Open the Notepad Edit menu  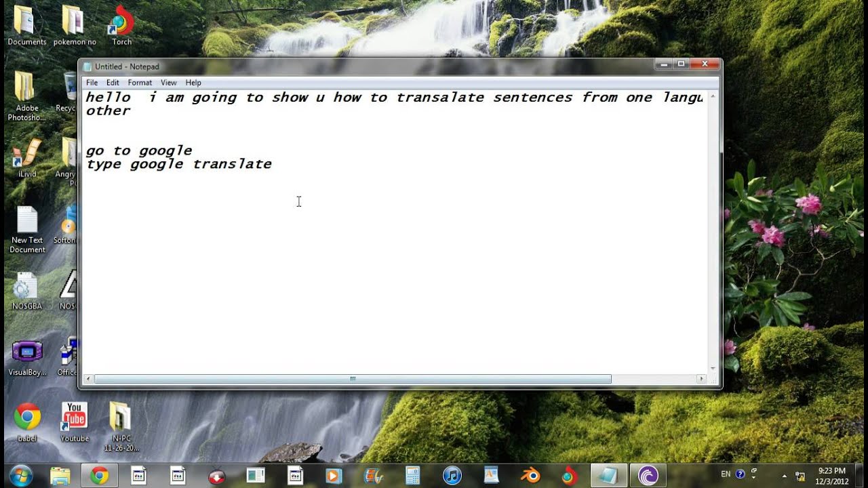click(x=113, y=83)
